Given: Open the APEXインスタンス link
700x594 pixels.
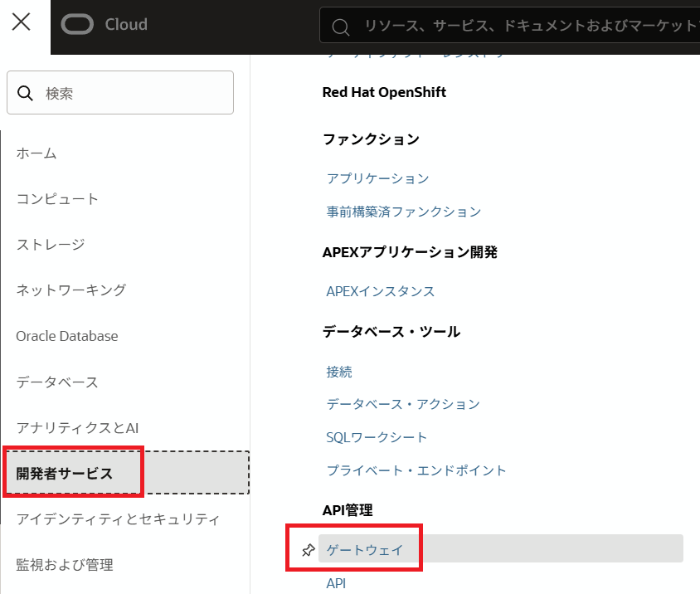Looking at the screenshot, I should [x=380, y=291].
